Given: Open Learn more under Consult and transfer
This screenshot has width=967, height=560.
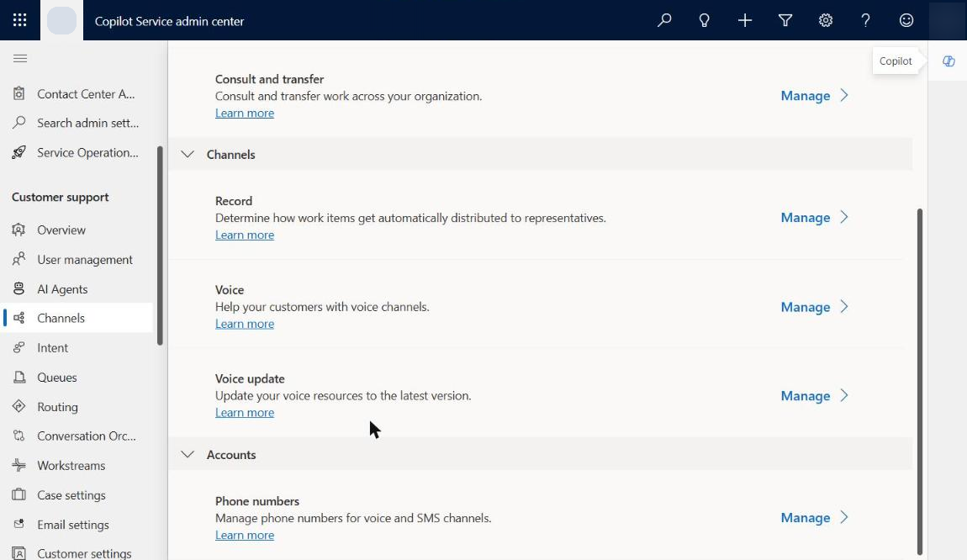Looking at the screenshot, I should coord(244,113).
